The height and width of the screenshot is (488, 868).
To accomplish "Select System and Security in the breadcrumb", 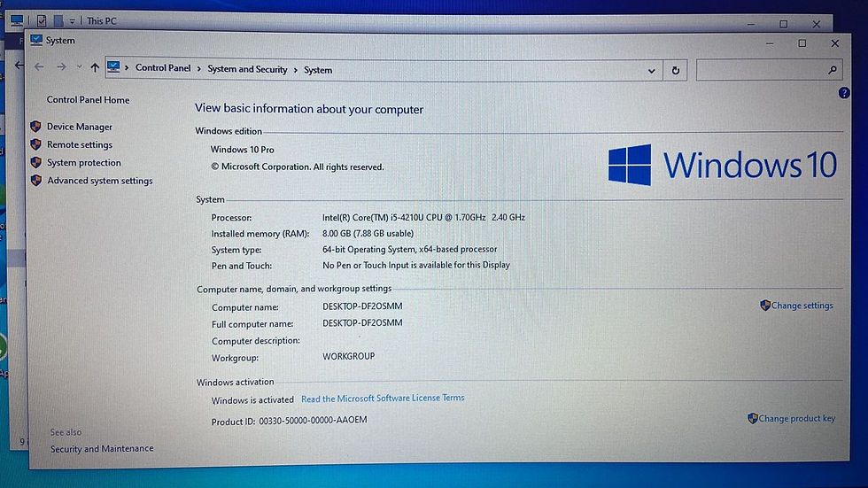I will click(247, 70).
